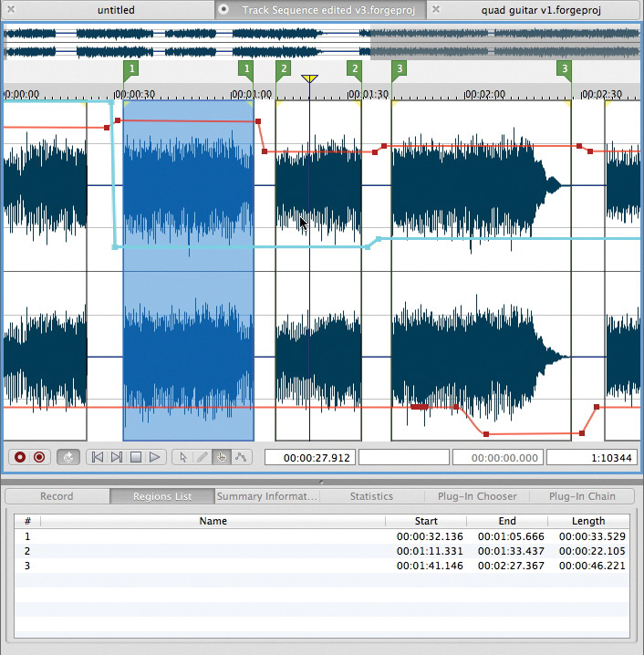
Task: Activate the hand tool in the toolbar
Action: tap(222, 457)
